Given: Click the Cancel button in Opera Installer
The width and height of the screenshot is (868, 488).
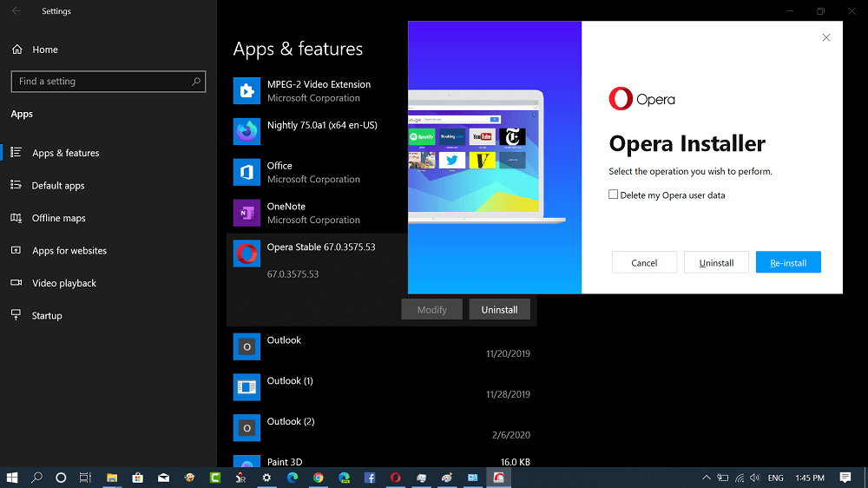Looking at the screenshot, I should pos(644,262).
